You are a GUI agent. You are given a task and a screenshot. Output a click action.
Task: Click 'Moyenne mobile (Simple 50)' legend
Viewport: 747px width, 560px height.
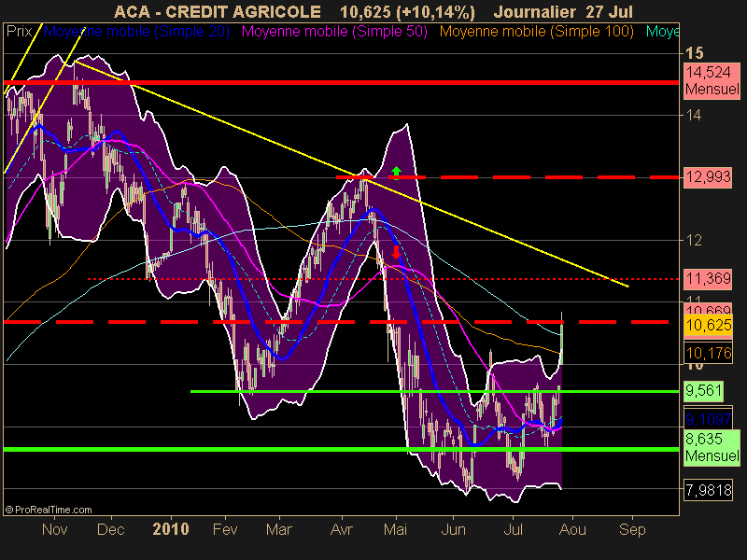pos(334,32)
